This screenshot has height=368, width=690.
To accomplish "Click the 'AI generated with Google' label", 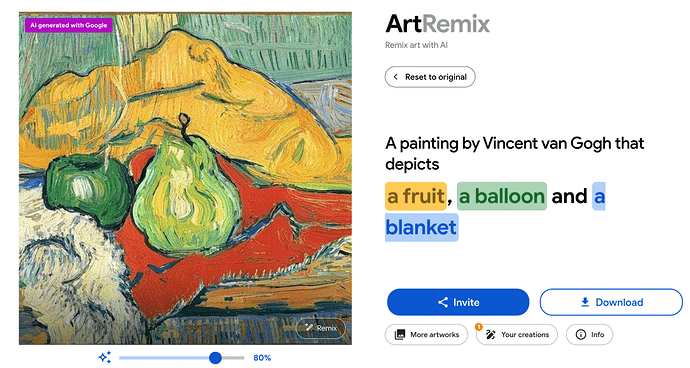I will (x=69, y=26).
